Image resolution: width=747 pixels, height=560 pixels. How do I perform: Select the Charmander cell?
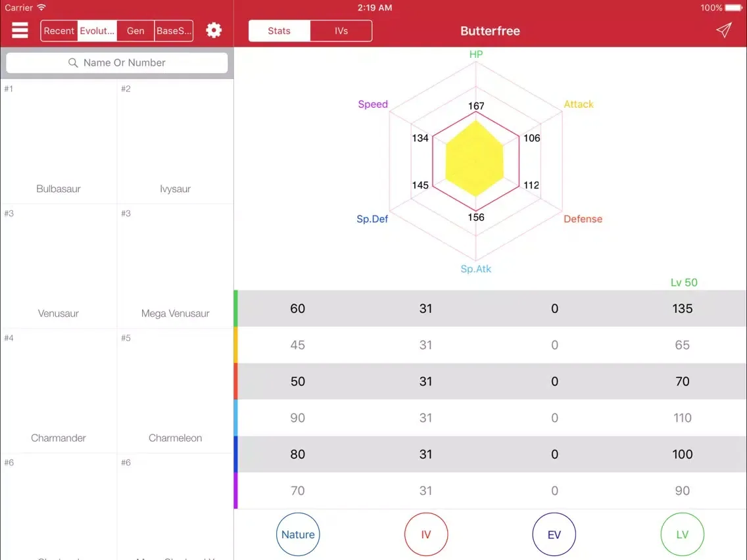59,391
